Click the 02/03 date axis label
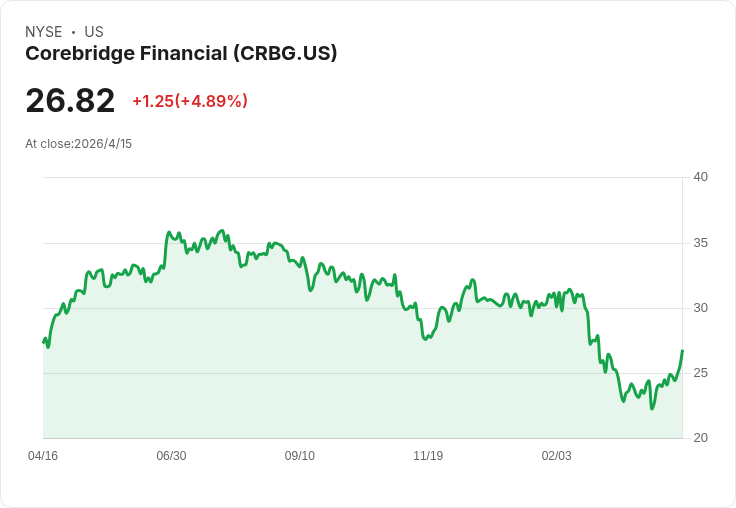This screenshot has height=508, width=736. pyautogui.click(x=557, y=456)
